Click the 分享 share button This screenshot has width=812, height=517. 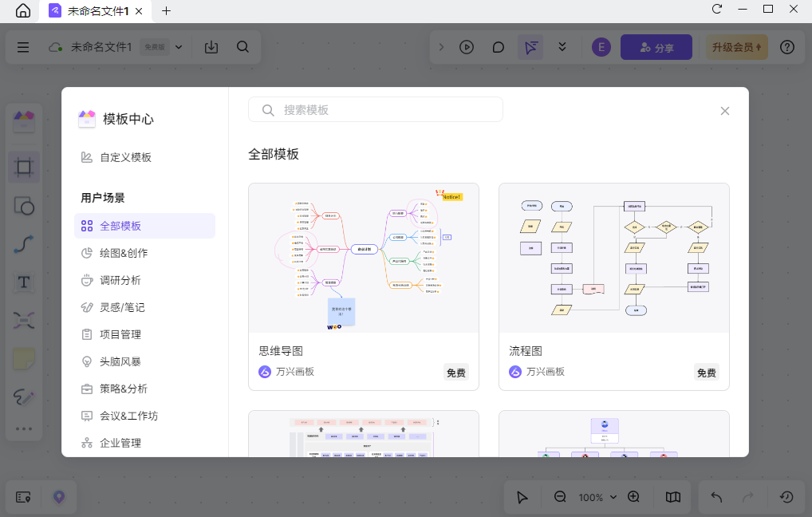coord(656,47)
